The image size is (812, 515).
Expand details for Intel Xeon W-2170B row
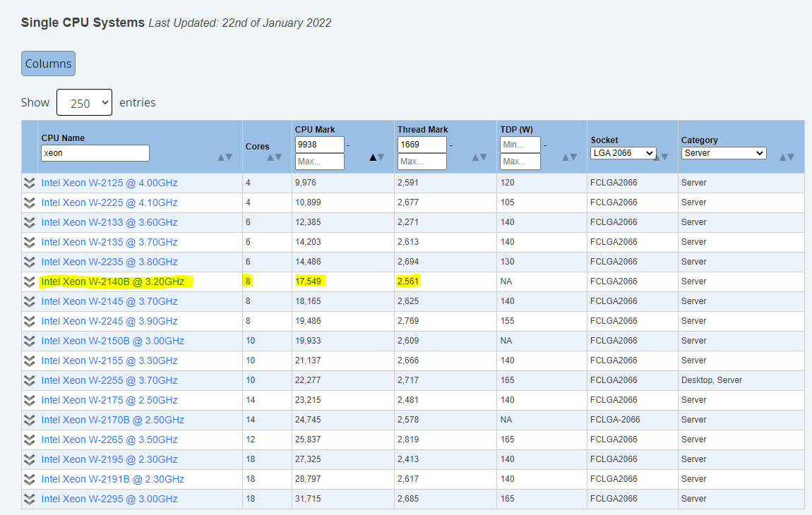coord(29,420)
